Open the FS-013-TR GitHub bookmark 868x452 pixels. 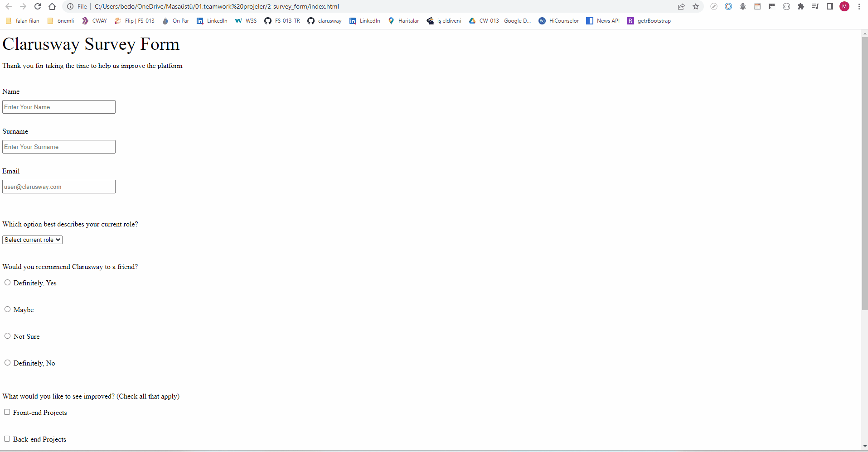point(282,21)
